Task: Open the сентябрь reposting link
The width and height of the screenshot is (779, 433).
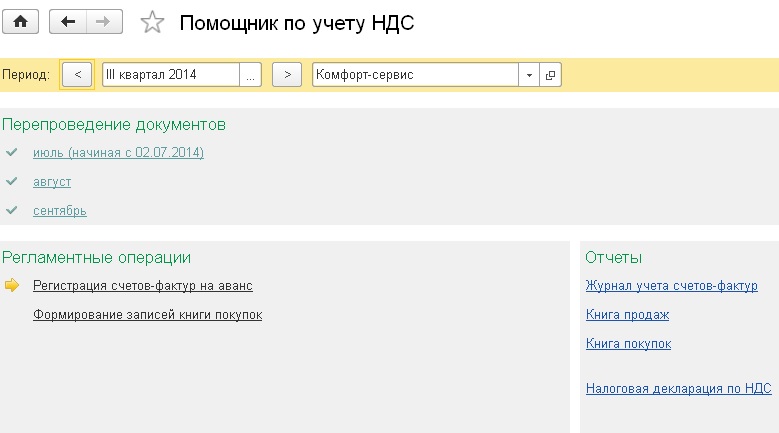Action: pos(60,211)
